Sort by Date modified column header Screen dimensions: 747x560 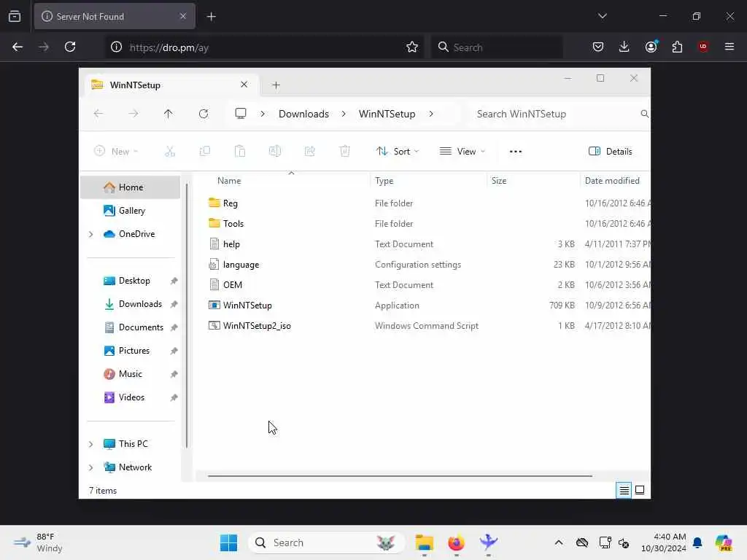(x=612, y=181)
